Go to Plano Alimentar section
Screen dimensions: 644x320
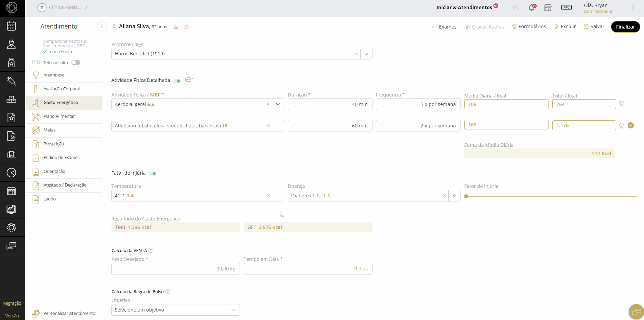(x=59, y=117)
